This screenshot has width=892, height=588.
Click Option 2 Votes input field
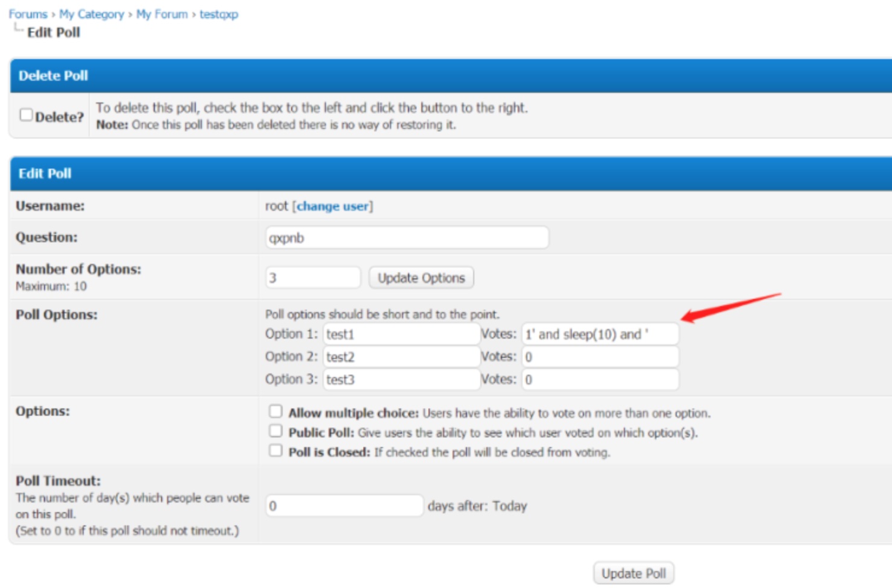point(600,357)
